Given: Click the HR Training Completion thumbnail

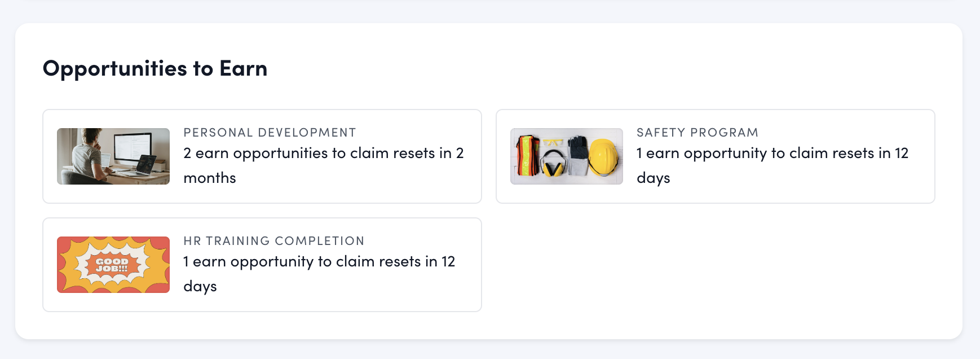Looking at the screenshot, I should pyautogui.click(x=113, y=265).
